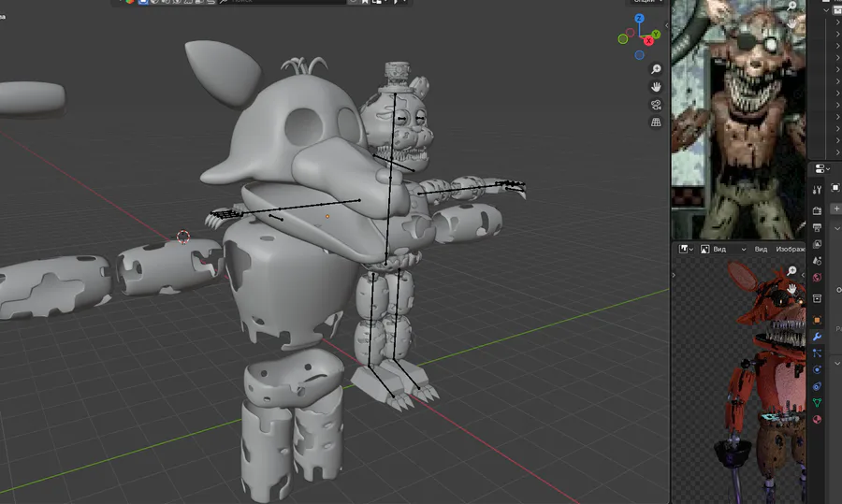Expand the lower image editor's left toolbar arrow
Image resolution: width=842 pixels, height=504 pixels.
(674, 275)
